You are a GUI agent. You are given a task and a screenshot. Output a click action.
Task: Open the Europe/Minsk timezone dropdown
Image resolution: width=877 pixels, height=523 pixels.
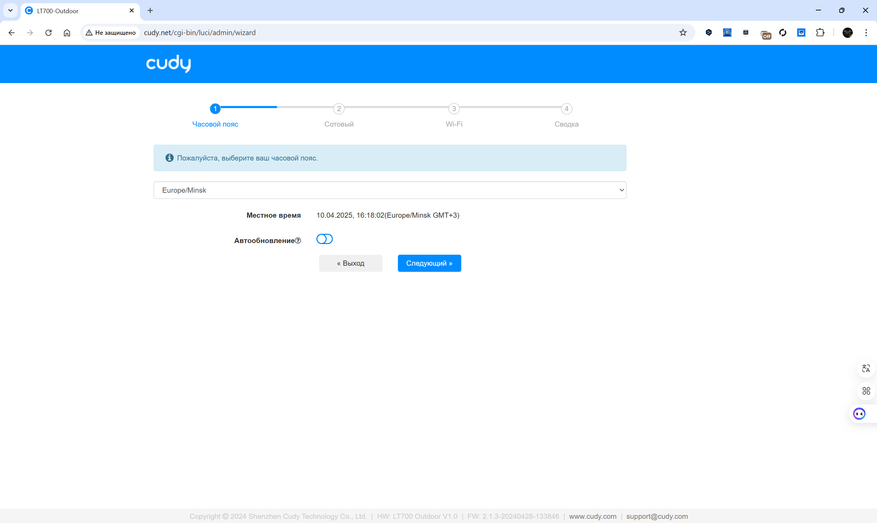pyautogui.click(x=390, y=190)
